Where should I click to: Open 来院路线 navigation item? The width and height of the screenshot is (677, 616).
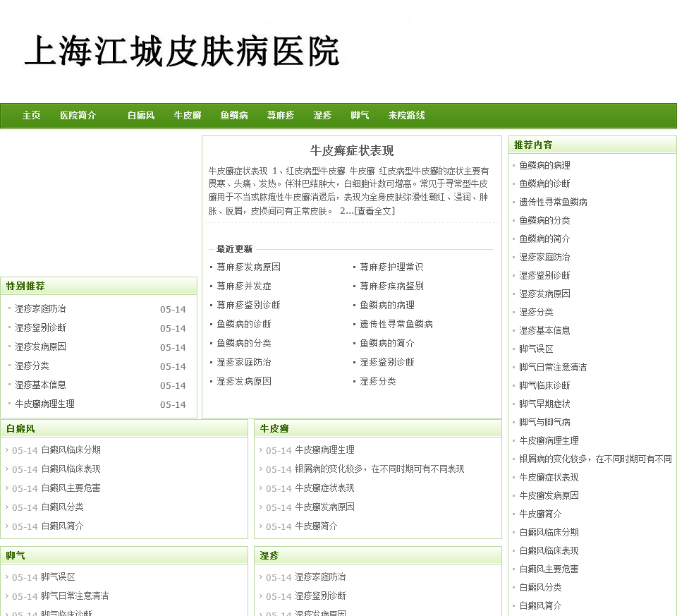(406, 115)
